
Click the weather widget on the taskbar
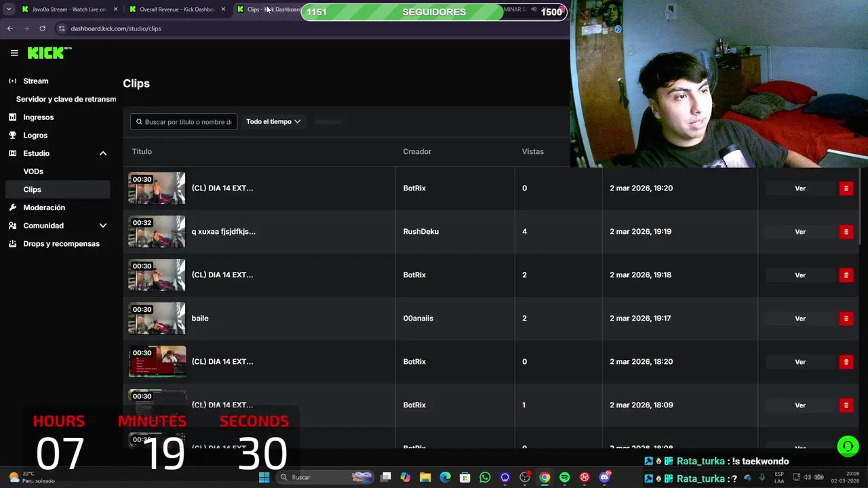[x=32, y=477]
